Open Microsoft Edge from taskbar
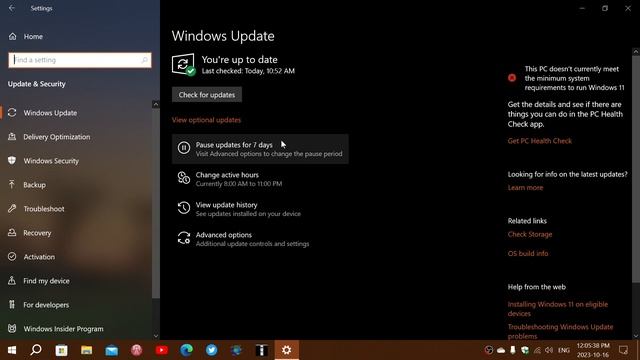The width and height of the screenshot is (640, 360). point(187,350)
